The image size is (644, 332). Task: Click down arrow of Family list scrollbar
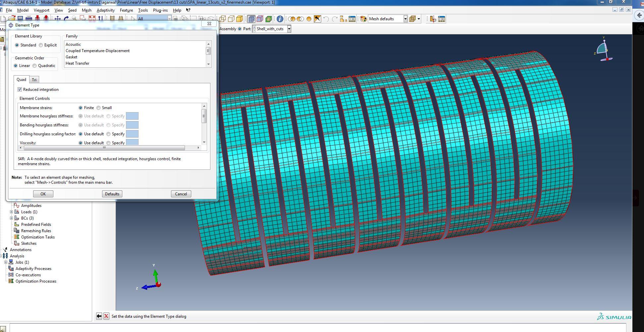coord(208,64)
